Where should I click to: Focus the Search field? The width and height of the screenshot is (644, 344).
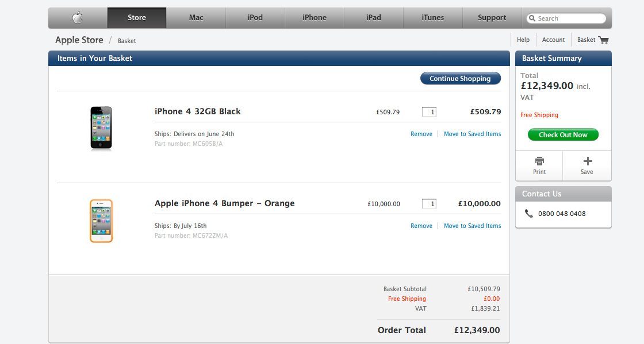coord(566,18)
